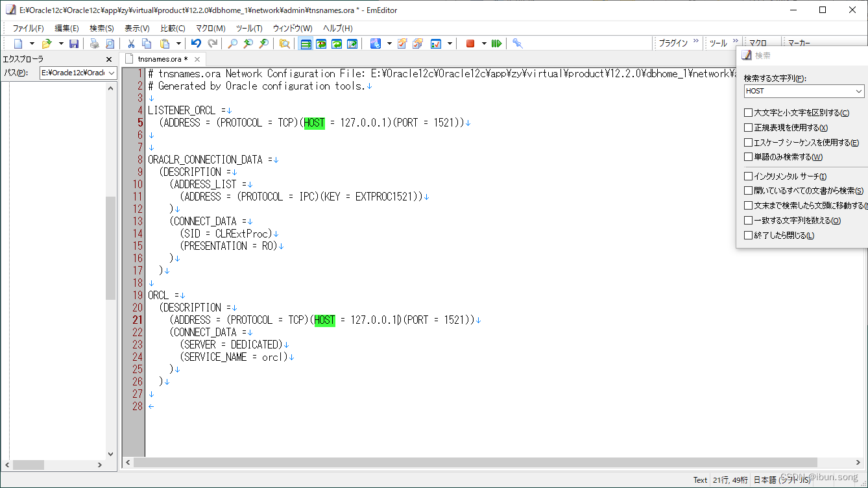Tick エスケープ シーケンスを使用する checkbox
This screenshot has height=488, width=868.
(x=749, y=142)
